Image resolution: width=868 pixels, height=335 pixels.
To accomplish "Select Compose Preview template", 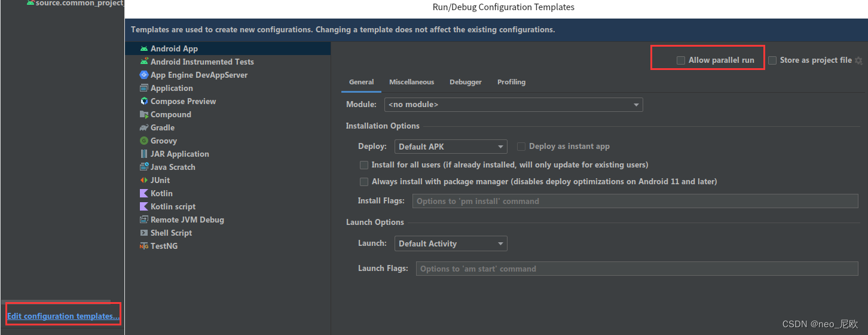I will tap(228, 101).
